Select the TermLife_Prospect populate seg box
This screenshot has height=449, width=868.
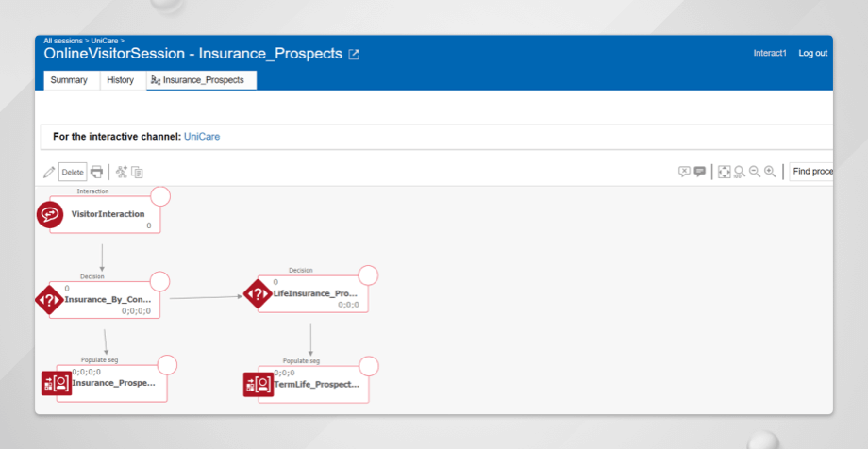(314, 384)
